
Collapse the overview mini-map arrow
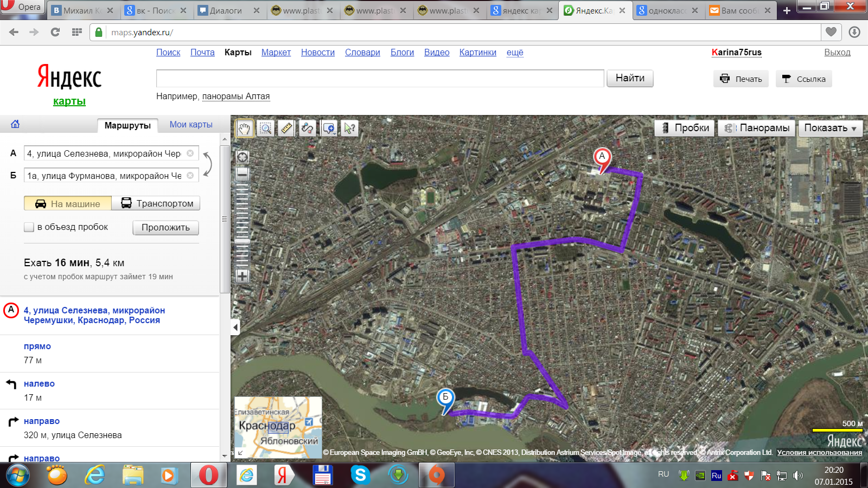pyautogui.click(x=240, y=452)
